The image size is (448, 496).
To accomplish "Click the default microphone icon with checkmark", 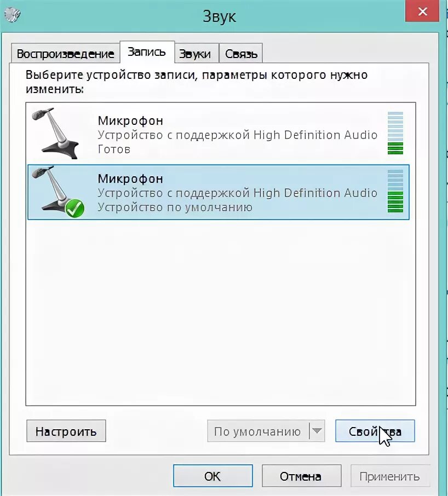I will (x=58, y=192).
